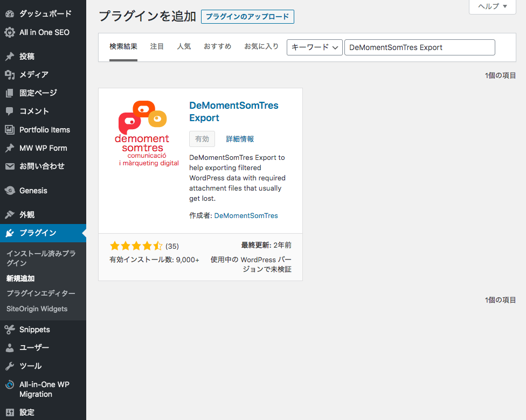The image size is (526, 420).
Task: Click the top 1個の項目 item count
Action: pos(500,75)
